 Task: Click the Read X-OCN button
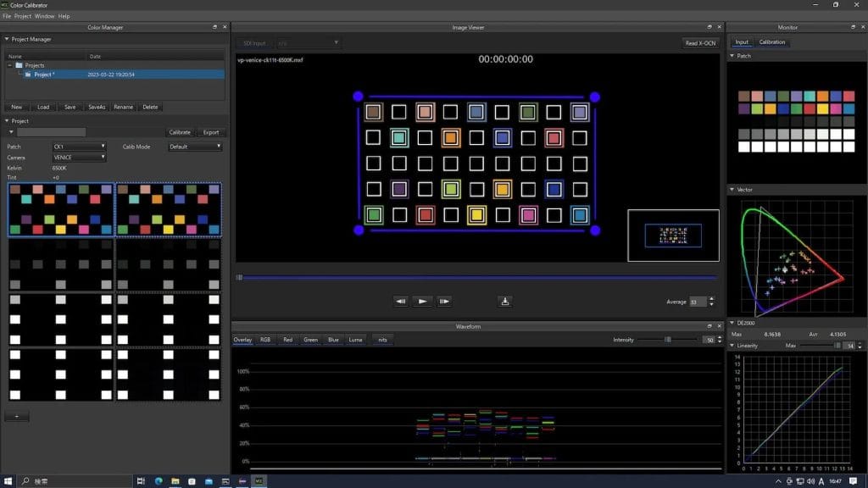[700, 43]
